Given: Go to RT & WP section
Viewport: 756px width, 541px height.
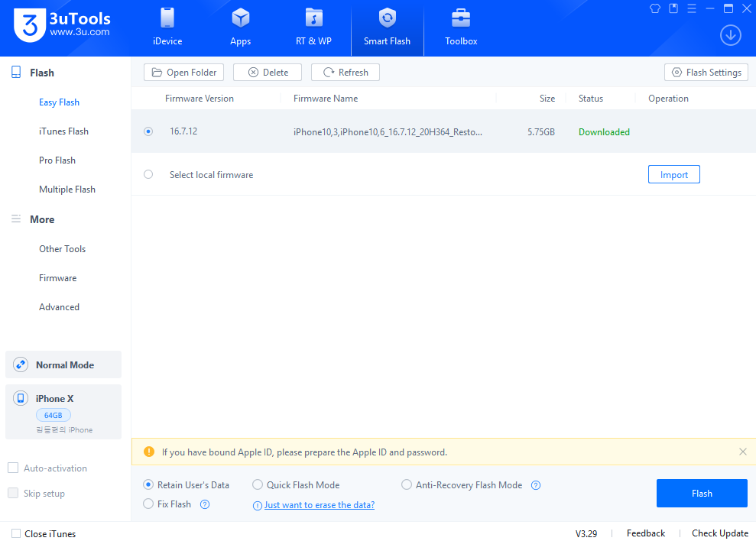Looking at the screenshot, I should click(313, 28).
